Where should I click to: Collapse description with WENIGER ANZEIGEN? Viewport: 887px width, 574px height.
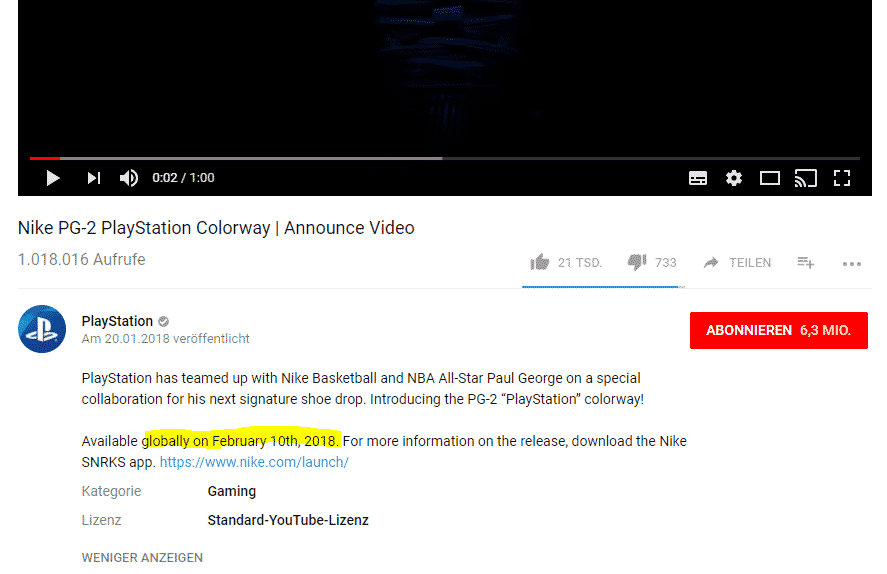coord(142,558)
